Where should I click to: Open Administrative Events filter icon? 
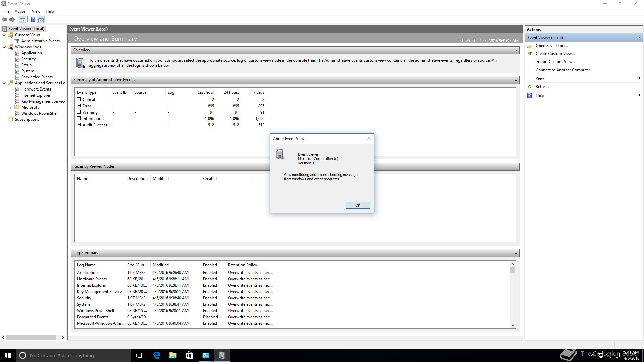coord(17,41)
